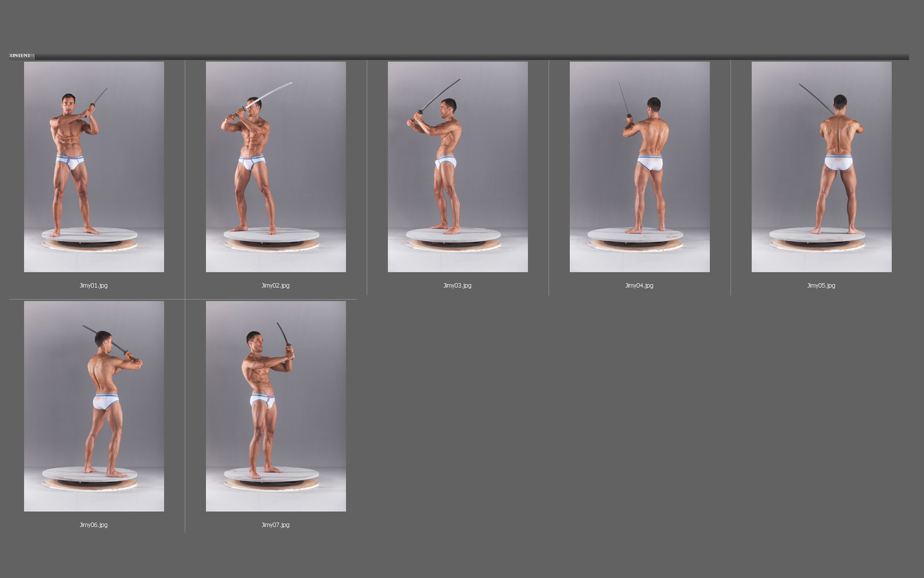
Task: Click the divider between Jimy01 and Jimy02 columns
Action: [185, 175]
